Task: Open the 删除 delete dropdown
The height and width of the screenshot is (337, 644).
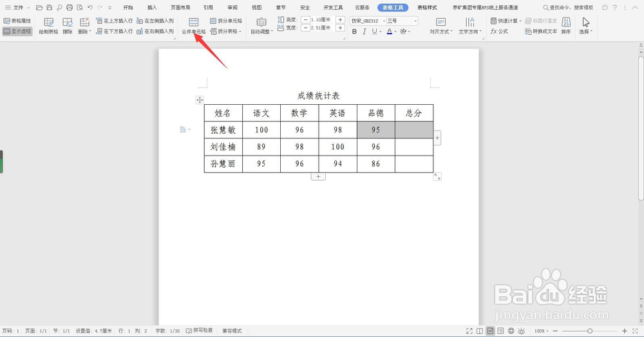Action: click(84, 26)
